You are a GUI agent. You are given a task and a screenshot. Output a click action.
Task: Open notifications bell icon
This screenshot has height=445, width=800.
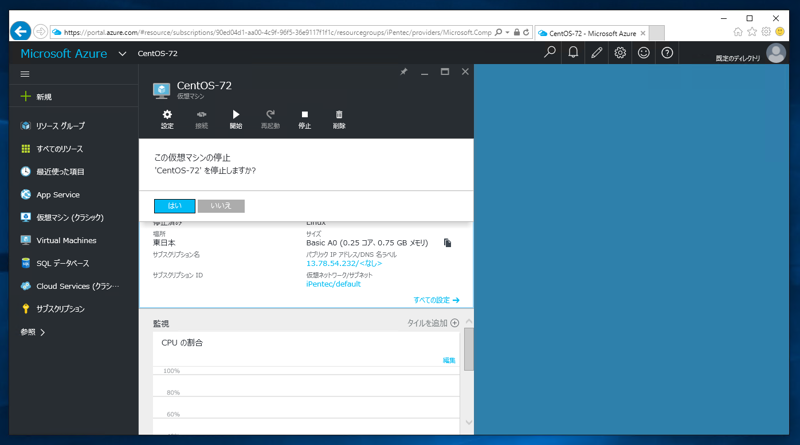(573, 53)
